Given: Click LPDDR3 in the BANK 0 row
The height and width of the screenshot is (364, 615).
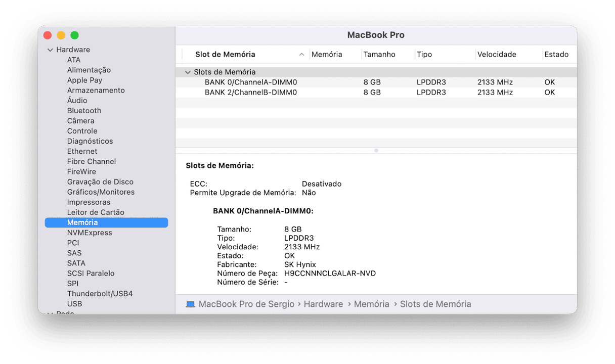Looking at the screenshot, I should point(431,82).
